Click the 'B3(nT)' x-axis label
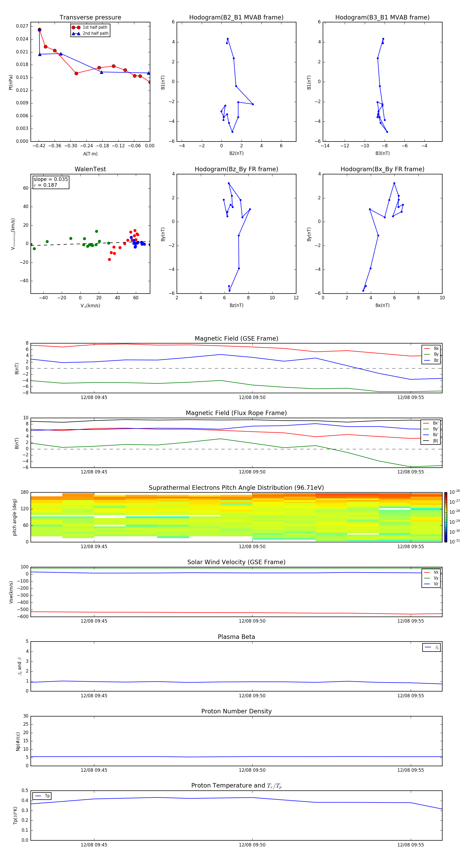 382,153
